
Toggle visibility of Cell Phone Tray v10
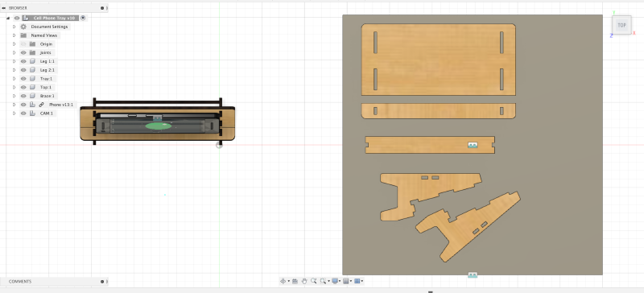tap(17, 18)
